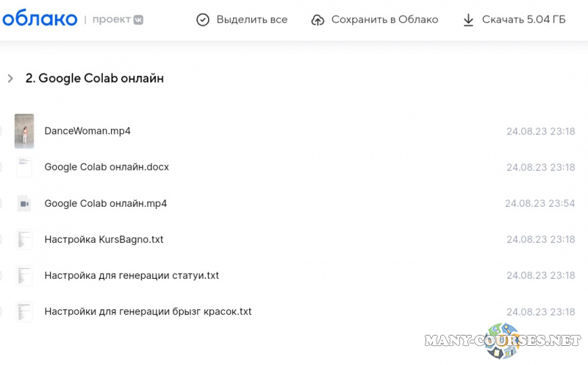588x365 pixels.
Task: Open the DanceWoman.mp4 video thumbnail
Action: click(x=24, y=131)
